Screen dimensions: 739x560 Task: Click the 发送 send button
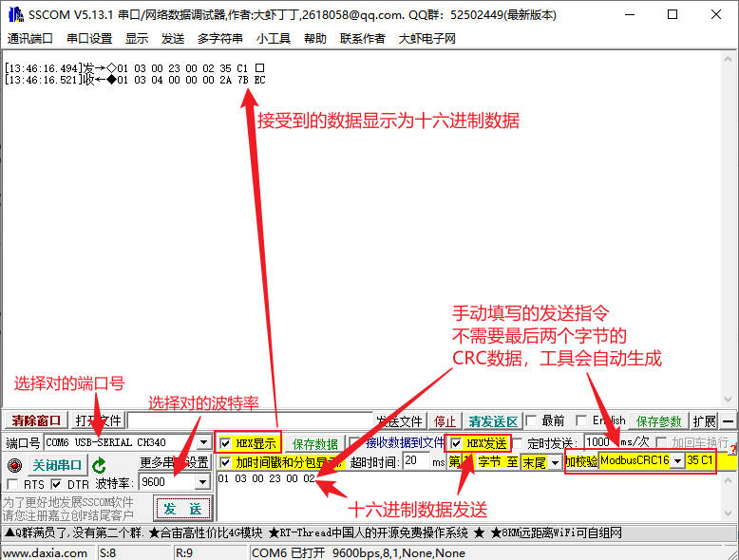(182, 508)
